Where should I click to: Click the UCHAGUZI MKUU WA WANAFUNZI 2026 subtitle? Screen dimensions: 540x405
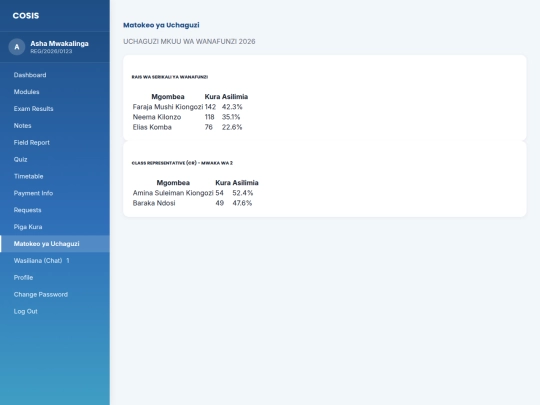[189, 42]
